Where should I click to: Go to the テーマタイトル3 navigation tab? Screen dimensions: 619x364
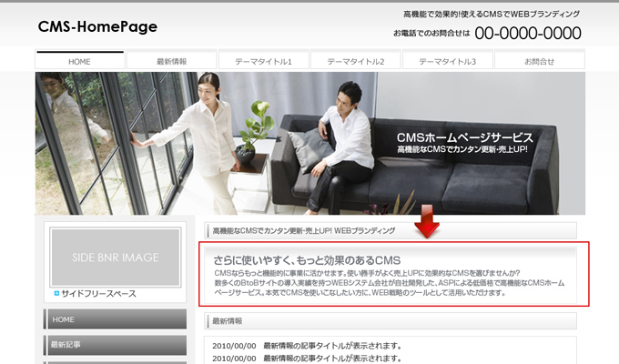[x=447, y=61]
